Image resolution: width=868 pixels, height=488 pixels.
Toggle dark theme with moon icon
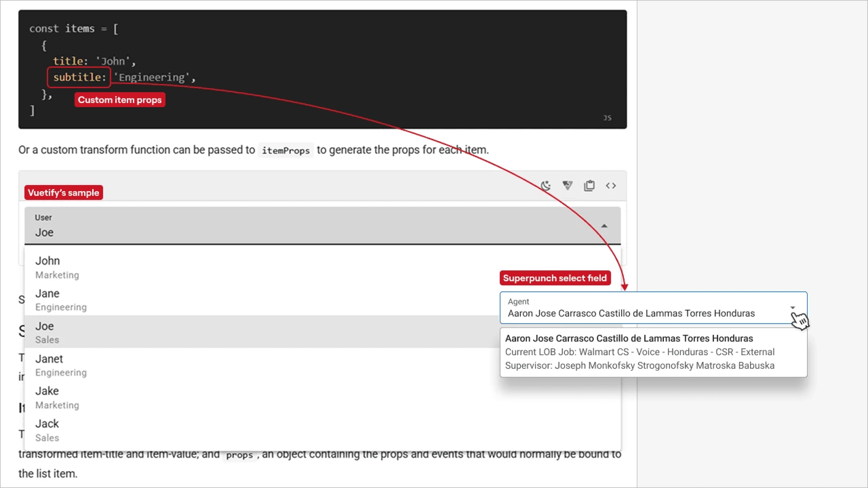pos(546,186)
